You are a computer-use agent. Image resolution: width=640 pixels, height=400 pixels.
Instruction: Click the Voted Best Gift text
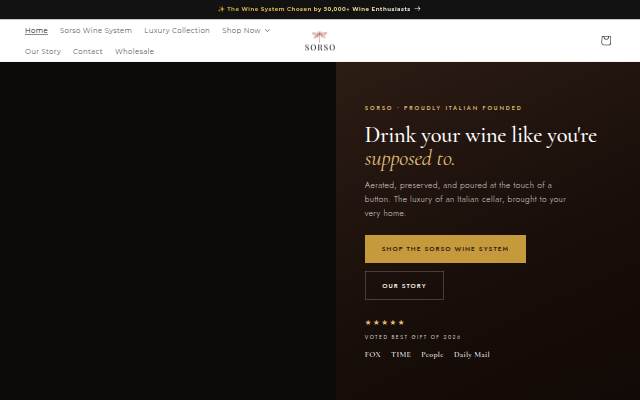click(x=413, y=337)
